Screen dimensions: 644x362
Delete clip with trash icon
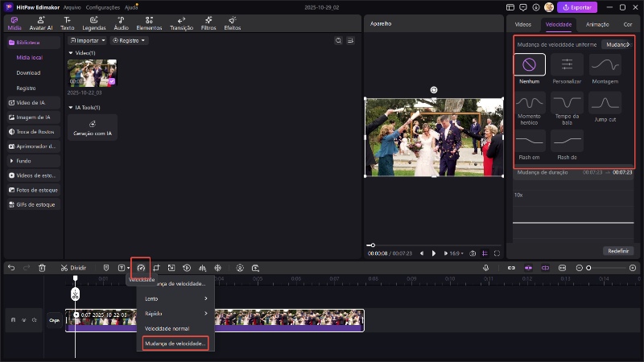click(x=42, y=267)
